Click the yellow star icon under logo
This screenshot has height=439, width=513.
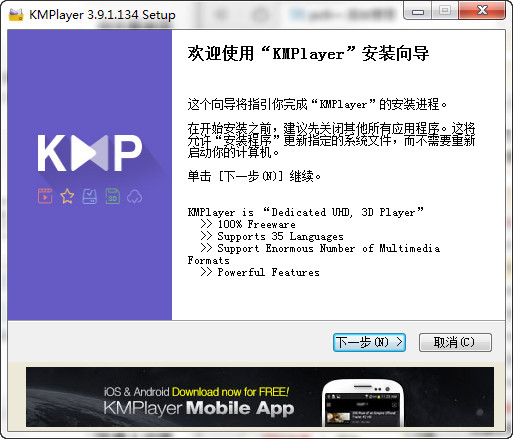point(67,196)
